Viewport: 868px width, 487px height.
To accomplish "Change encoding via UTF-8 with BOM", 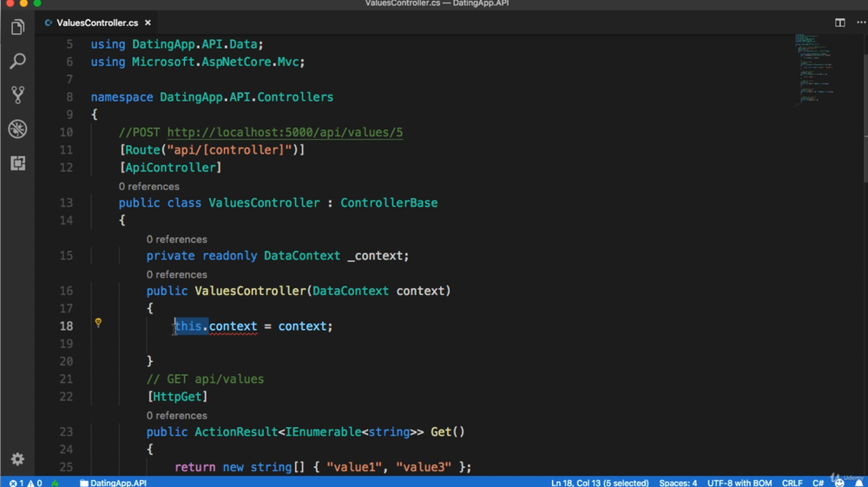I will tap(739, 483).
